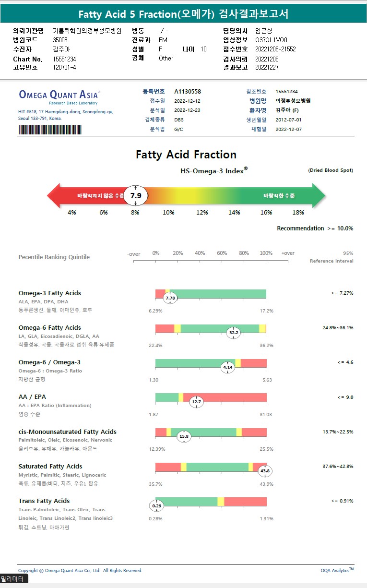Click the 밀리미터 label in bottom corner
This screenshot has width=367, height=588.
pos(13,579)
